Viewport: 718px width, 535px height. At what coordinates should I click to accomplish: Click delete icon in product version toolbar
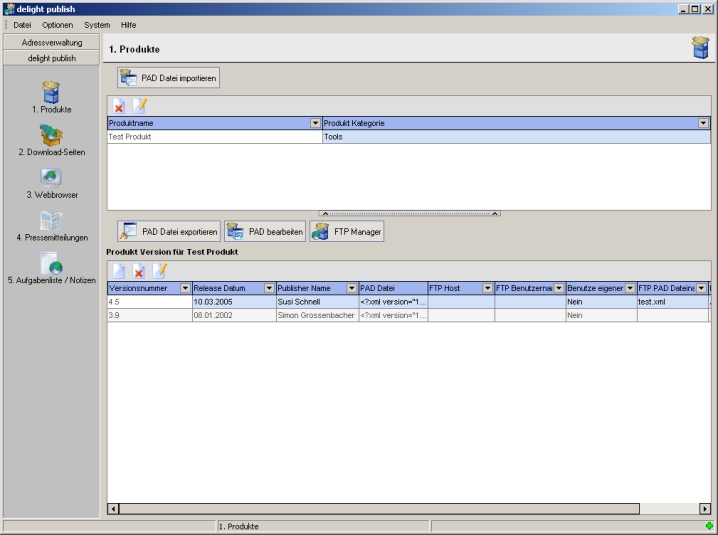coord(139,271)
